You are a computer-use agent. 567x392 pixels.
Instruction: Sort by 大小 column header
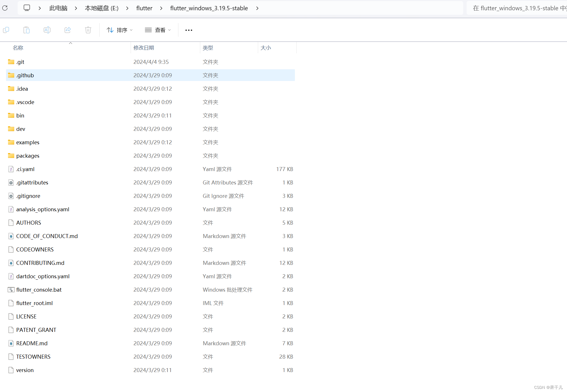point(266,48)
